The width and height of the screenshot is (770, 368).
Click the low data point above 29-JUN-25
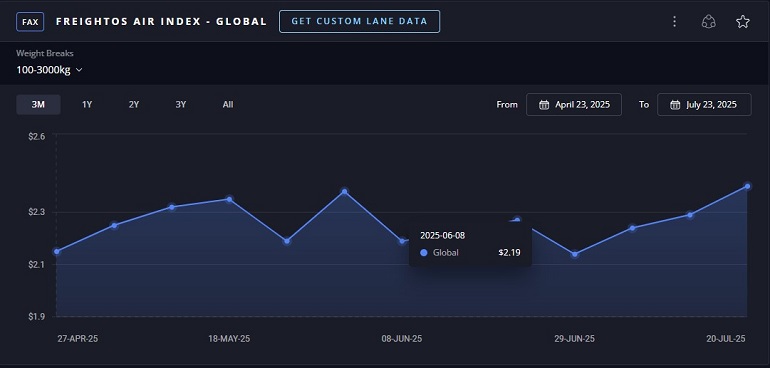tap(575, 254)
